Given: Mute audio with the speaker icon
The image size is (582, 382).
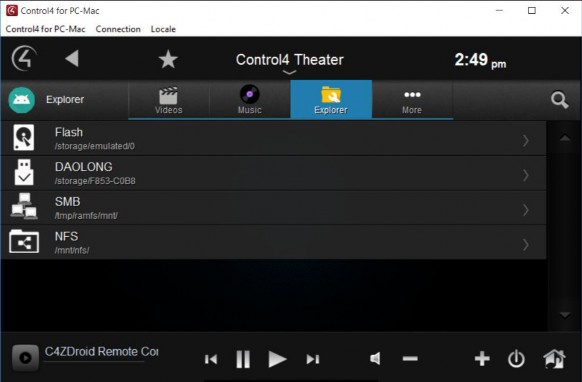Looking at the screenshot, I should coord(375,358).
